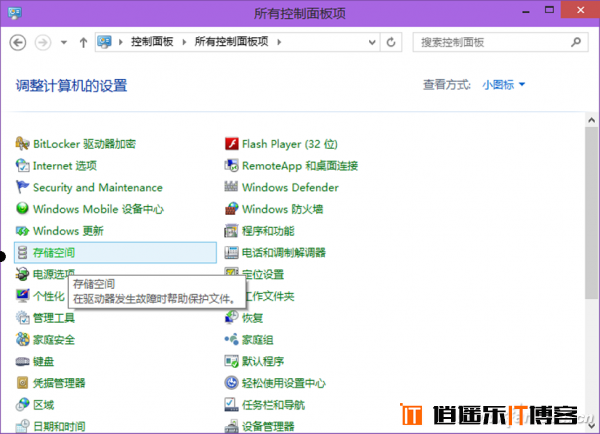Click the forward navigation arrow
This screenshot has width=600, height=434.
coord(43,42)
